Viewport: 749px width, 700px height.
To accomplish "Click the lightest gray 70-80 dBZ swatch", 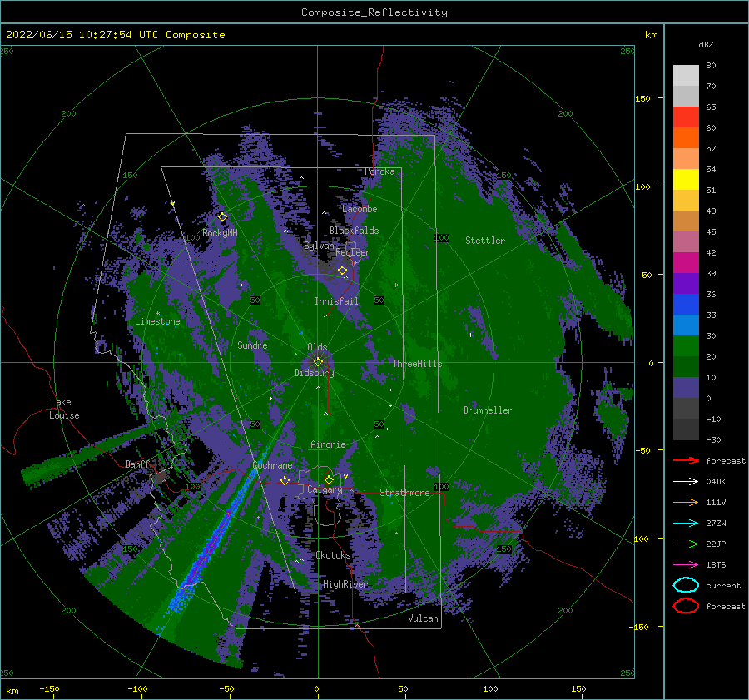I will point(686,76).
